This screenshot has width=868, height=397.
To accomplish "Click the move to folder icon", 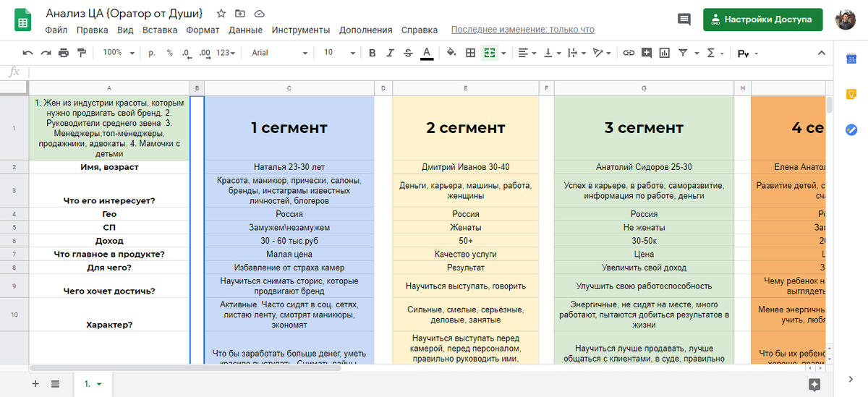I will click(240, 14).
